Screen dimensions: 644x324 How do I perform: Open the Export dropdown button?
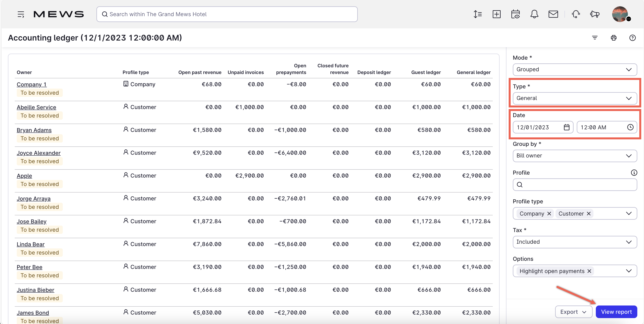click(x=574, y=312)
